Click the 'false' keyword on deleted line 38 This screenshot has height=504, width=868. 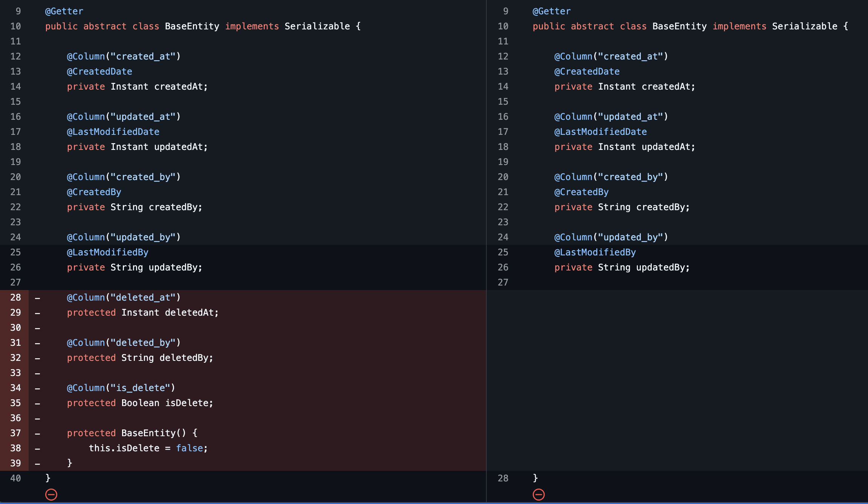click(x=189, y=448)
